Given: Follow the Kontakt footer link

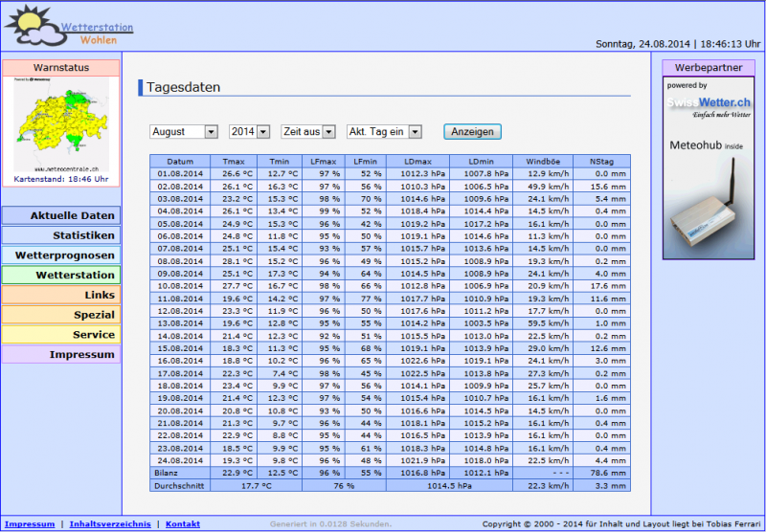Looking at the screenshot, I should (183, 524).
